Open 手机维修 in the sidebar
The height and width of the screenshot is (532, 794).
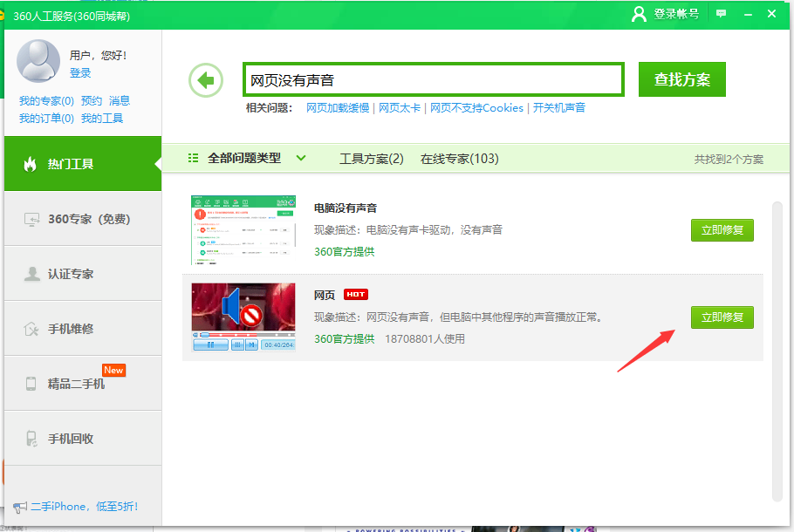(x=83, y=329)
